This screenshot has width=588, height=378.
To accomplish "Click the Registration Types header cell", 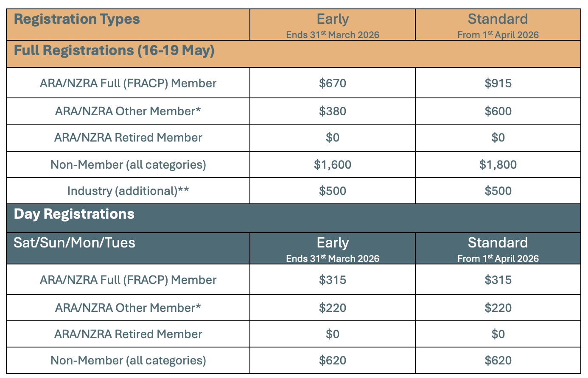I will (x=128, y=25).
